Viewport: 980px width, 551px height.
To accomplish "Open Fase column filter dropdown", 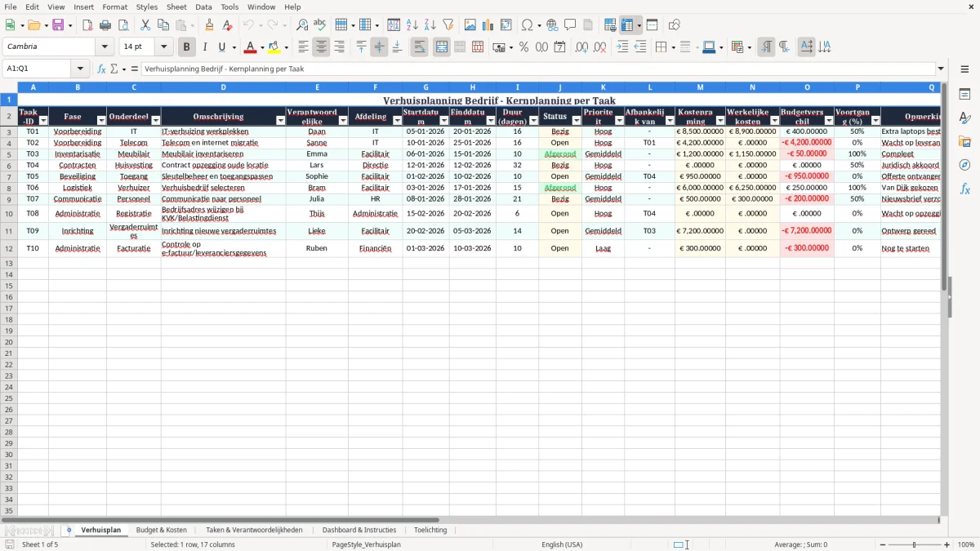I will pos(101,121).
